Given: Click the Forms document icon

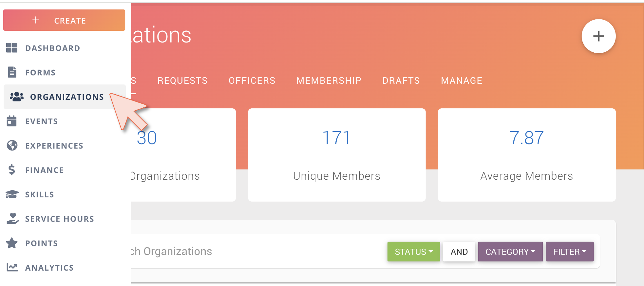Looking at the screenshot, I should [12, 72].
